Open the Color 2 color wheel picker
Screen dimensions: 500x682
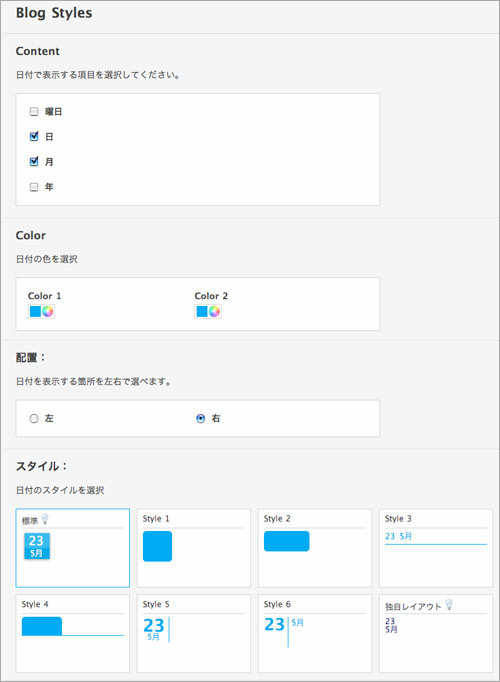pos(214,311)
